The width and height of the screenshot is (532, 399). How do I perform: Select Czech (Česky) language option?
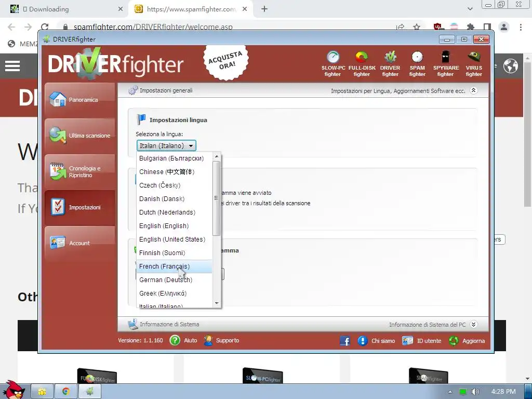[174, 185]
